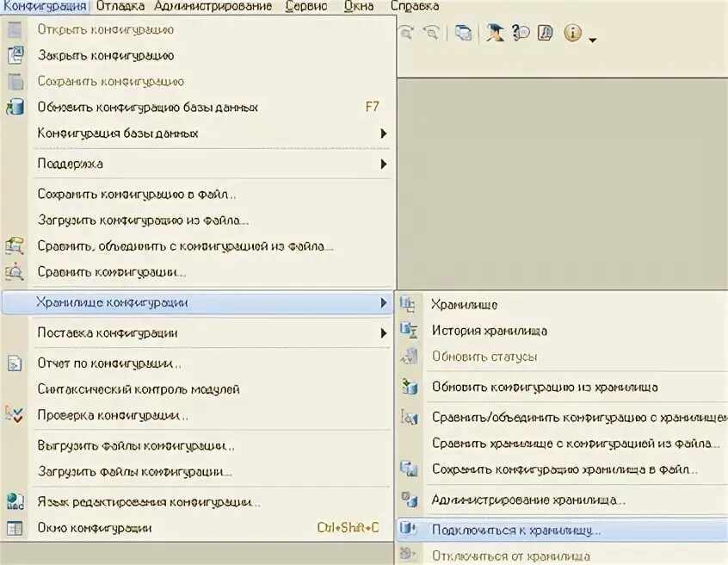Click the Обновить конфигурацию из хранилища icon
The image size is (728, 565).
pos(410,387)
